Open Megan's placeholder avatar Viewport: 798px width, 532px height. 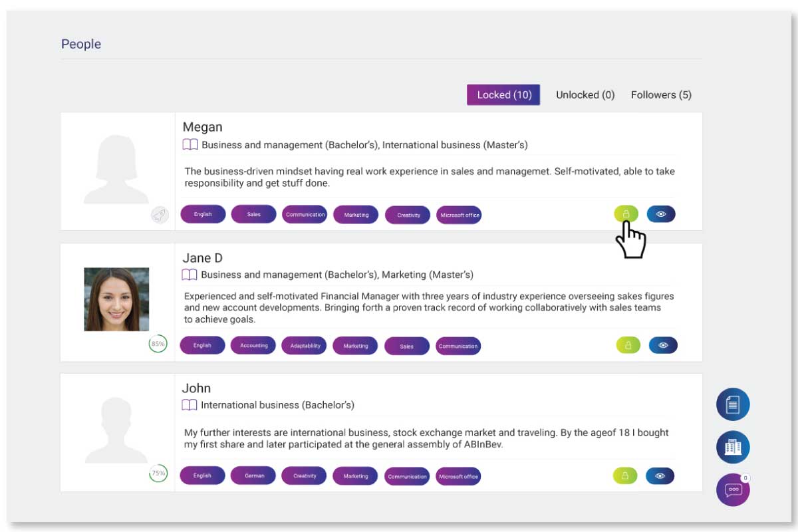click(116, 169)
